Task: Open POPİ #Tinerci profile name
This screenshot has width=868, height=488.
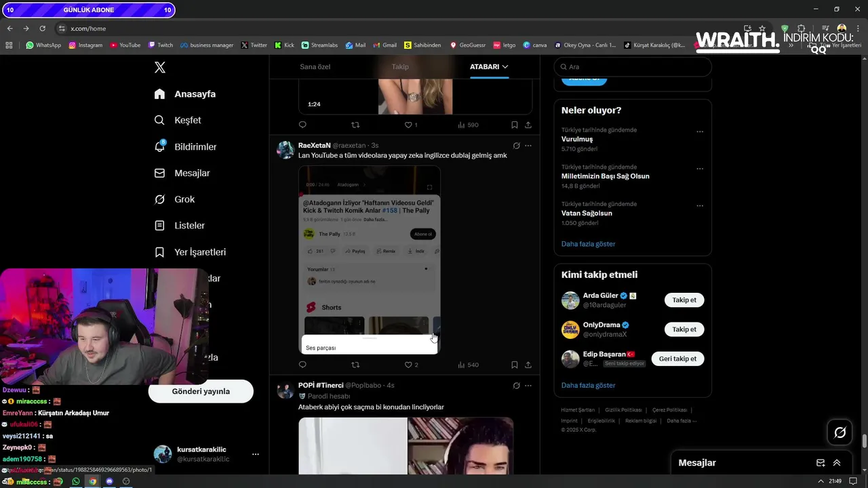Action: 321,385
